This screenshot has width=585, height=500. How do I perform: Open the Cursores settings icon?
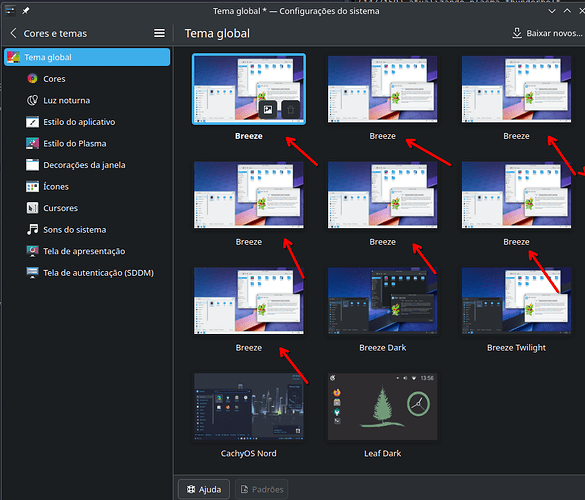pos(32,208)
